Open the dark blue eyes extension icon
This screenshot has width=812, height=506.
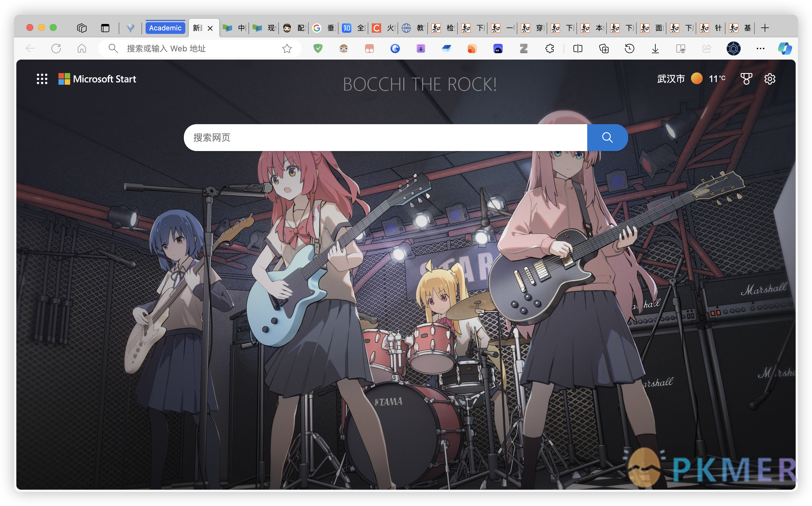click(498, 49)
